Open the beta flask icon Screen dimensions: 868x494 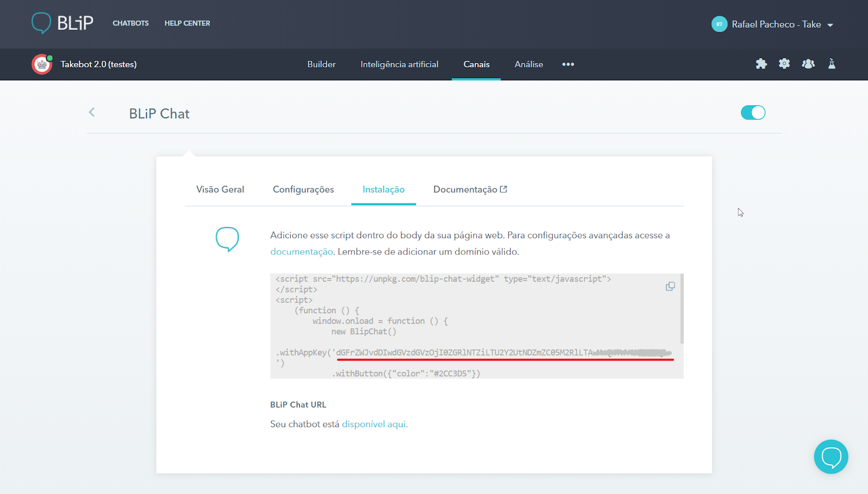point(832,64)
